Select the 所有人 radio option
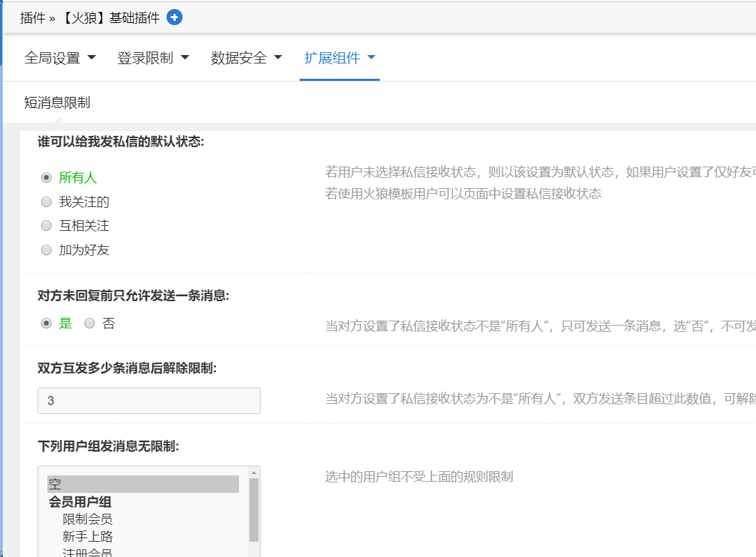 [x=47, y=178]
